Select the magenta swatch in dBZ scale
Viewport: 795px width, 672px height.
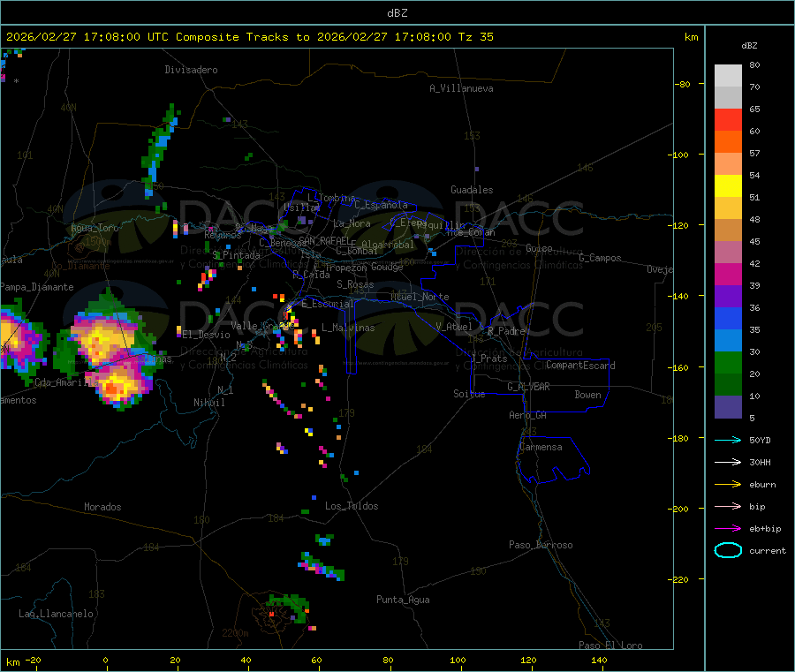(728, 274)
